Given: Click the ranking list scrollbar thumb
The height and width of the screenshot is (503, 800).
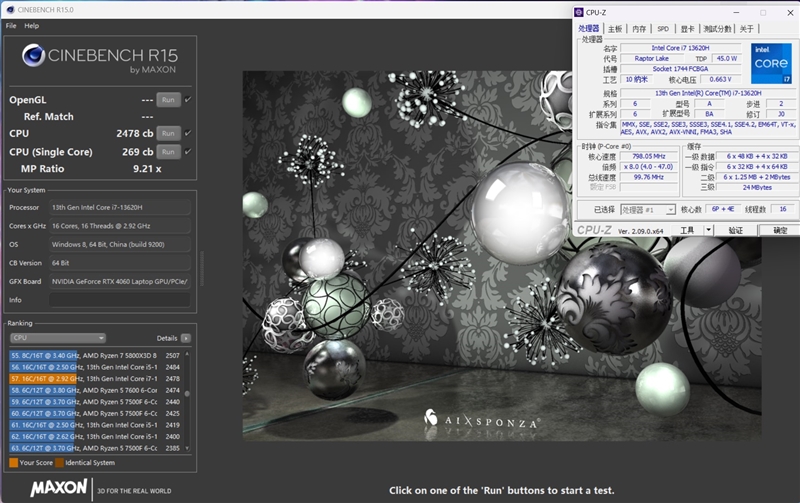Looking at the screenshot, I should click(187, 393).
